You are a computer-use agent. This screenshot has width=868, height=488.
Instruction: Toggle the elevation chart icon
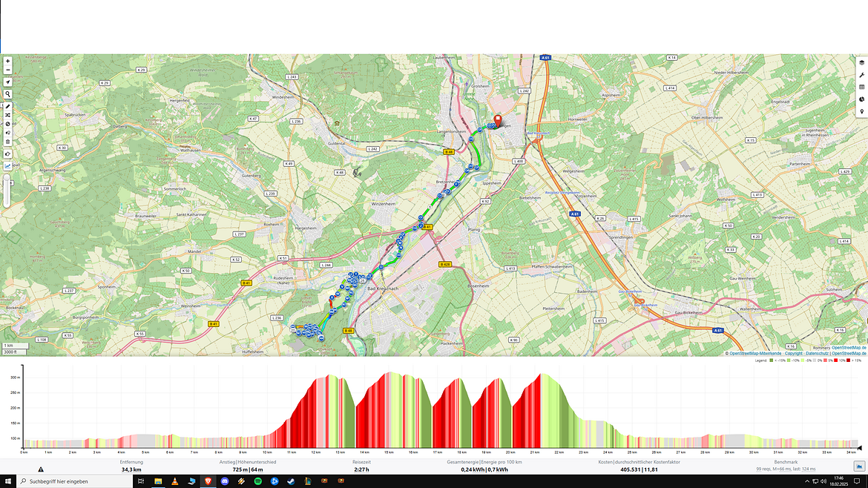(x=7, y=166)
